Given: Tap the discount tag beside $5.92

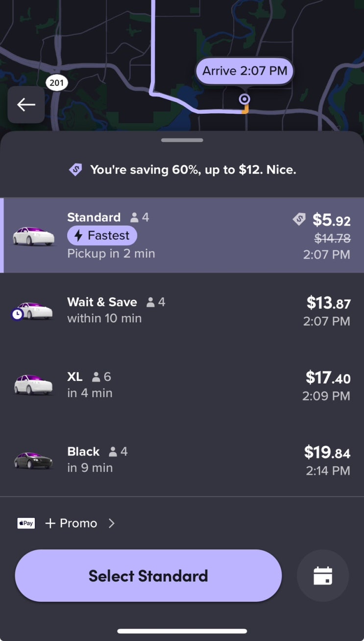Looking at the screenshot, I should (x=299, y=219).
